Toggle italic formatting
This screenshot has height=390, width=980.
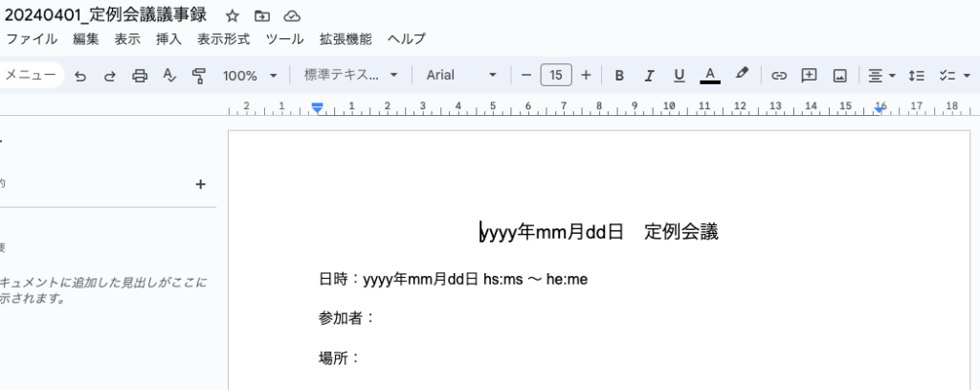649,75
